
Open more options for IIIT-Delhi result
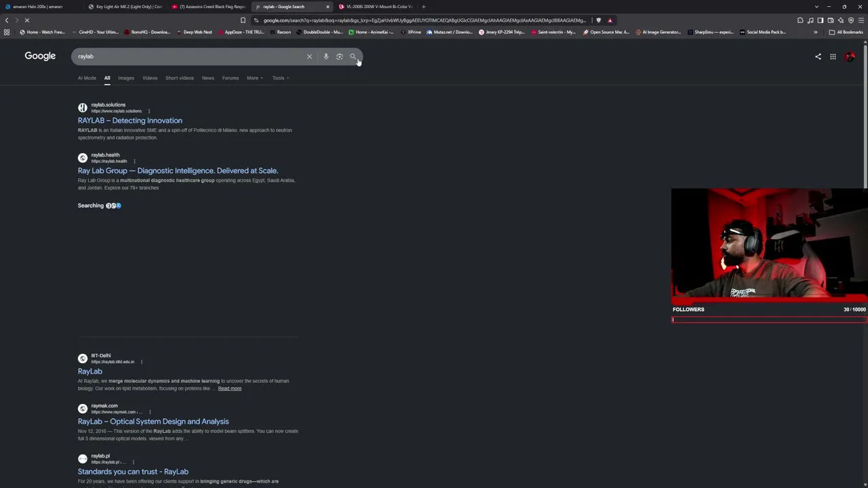pyautogui.click(x=142, y=362)
